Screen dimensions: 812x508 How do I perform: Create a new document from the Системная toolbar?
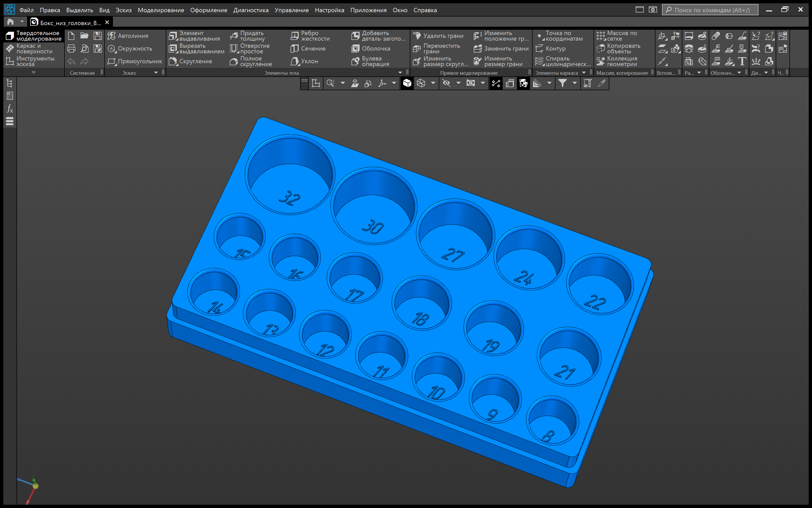(x=71, y=36)
